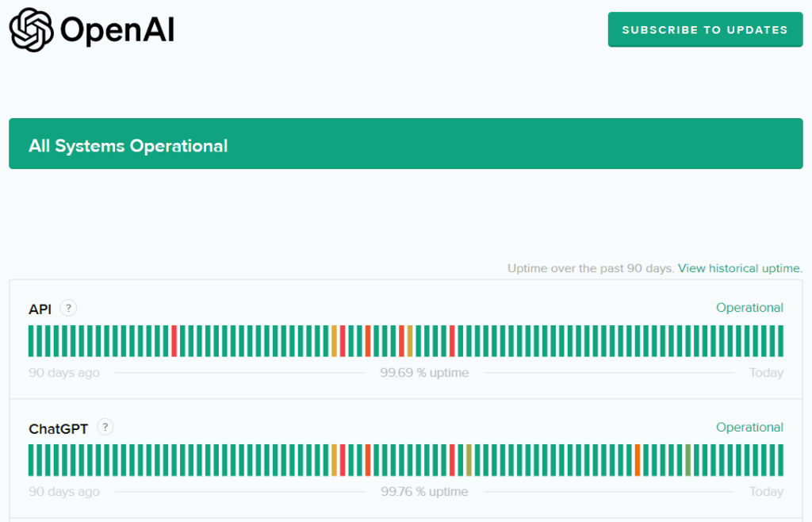The width and height of the screenshot is (812, 522).
Task: Open the API help question mark icon
Action: [68, 309]
